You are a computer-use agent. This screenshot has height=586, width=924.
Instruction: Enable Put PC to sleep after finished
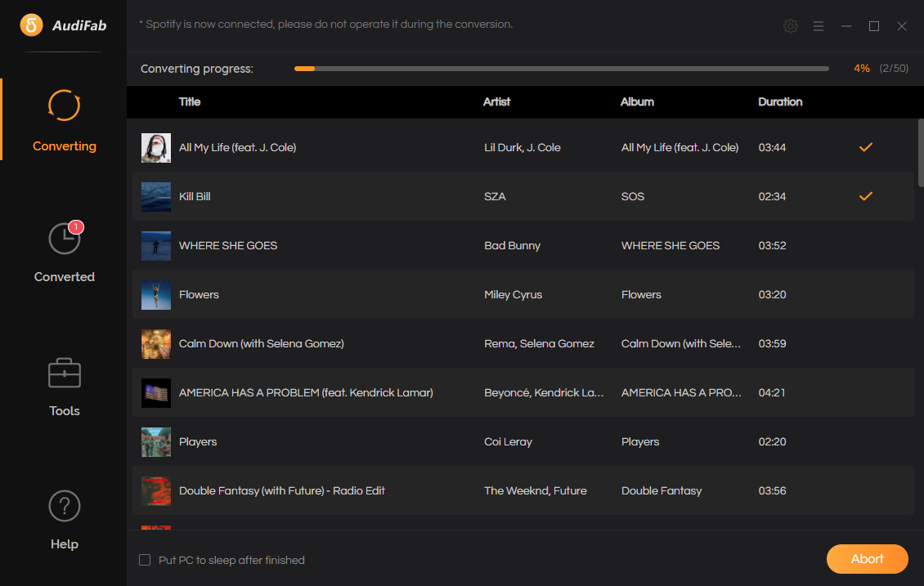[145, 560]
